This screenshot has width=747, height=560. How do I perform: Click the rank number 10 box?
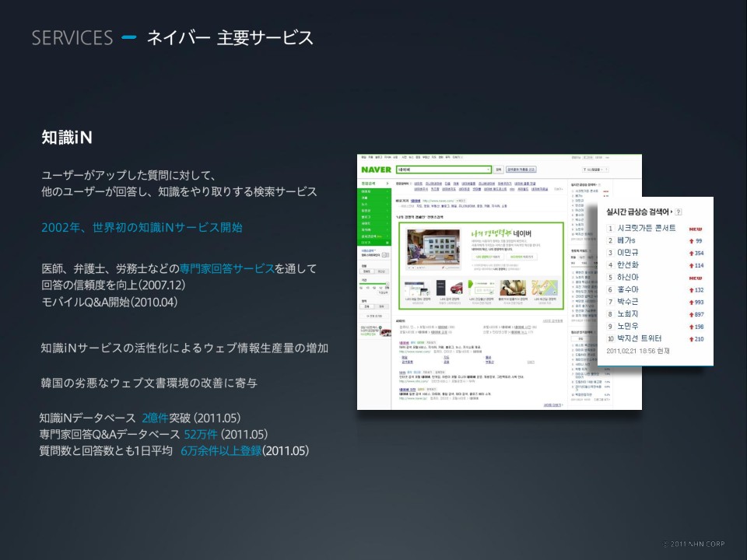pyautogui.click(x=610, y=339)
